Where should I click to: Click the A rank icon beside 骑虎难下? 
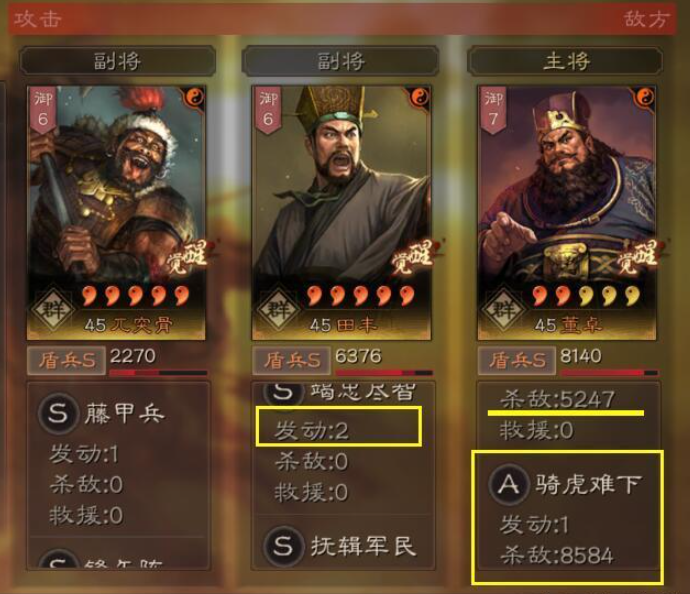point(509,484)
